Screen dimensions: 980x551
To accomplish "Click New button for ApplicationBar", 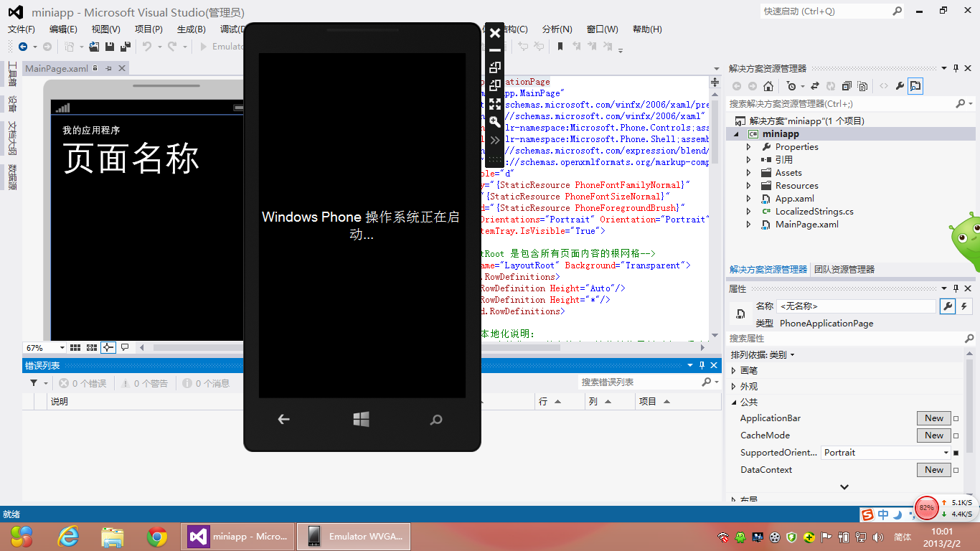I will [934, 418].
